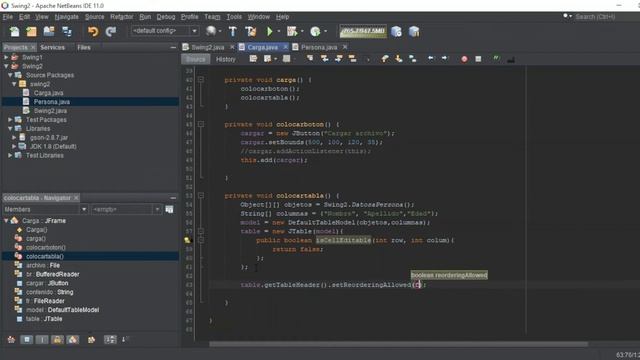
Task: Click the memory usage garbage collection bar
Action: point(363,31)
